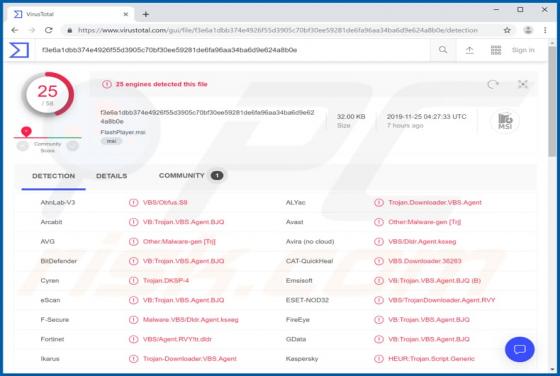The width and height of the screenshot is (560, 376).
Task: Reload the VirusTotal page
Action: tap(49, 30)
